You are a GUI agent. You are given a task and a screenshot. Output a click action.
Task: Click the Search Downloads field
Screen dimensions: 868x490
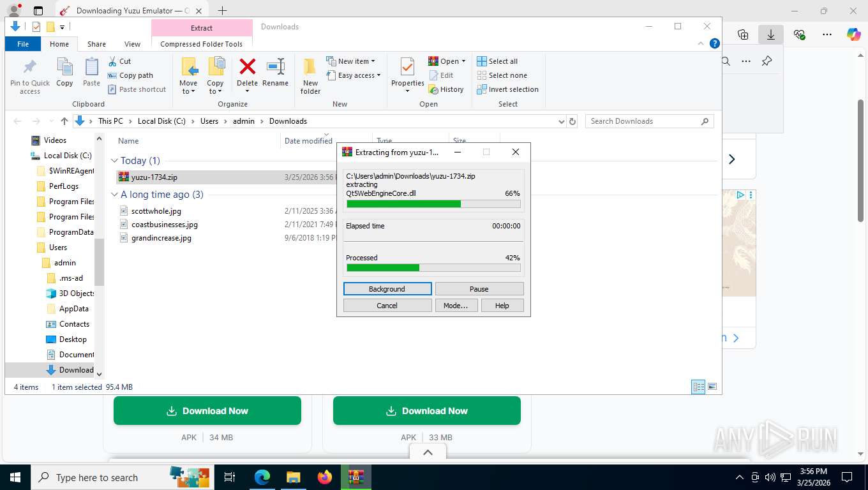coord(649,121)
